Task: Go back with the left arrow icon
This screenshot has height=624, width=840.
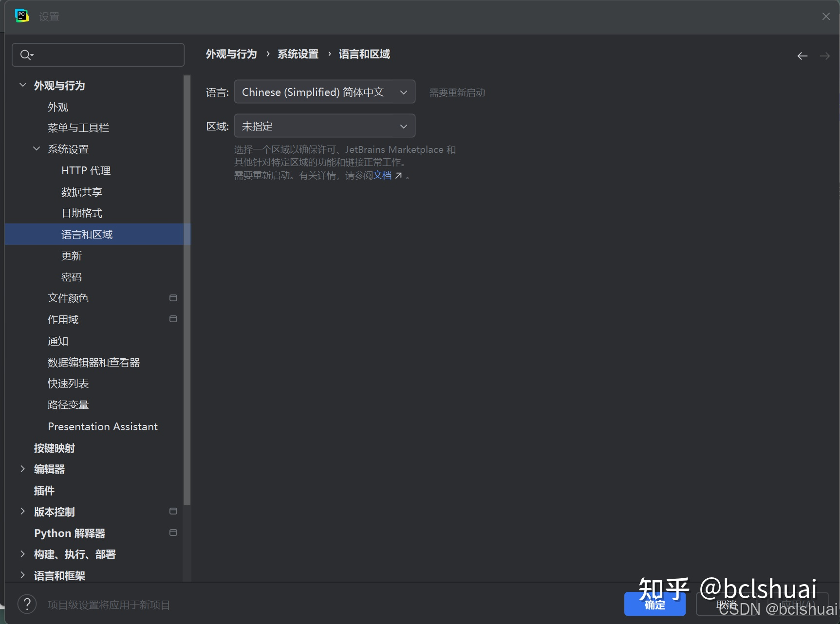Action: click(x=802, y=56)
